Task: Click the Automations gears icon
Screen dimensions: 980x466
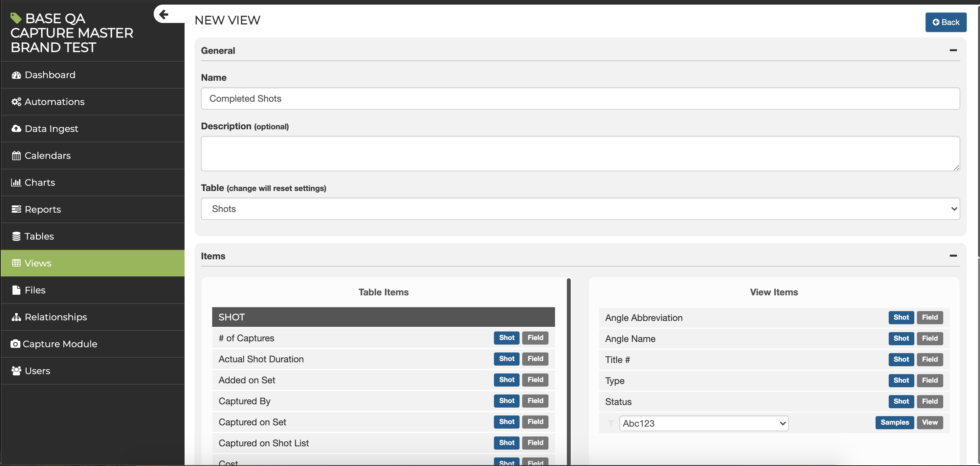Action: pos(16,102)
